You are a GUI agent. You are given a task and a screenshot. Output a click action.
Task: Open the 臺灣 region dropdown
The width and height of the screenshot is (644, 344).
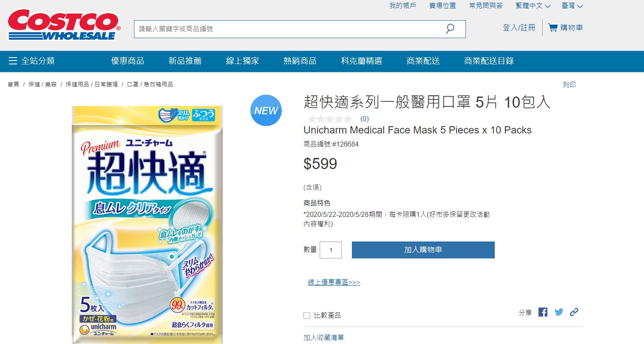[572, 6]
